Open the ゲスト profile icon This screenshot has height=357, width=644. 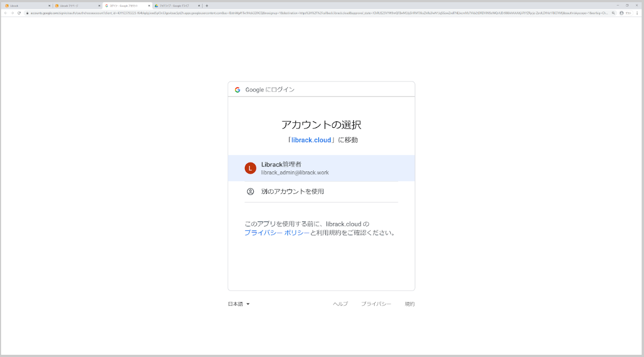(622, 13)
